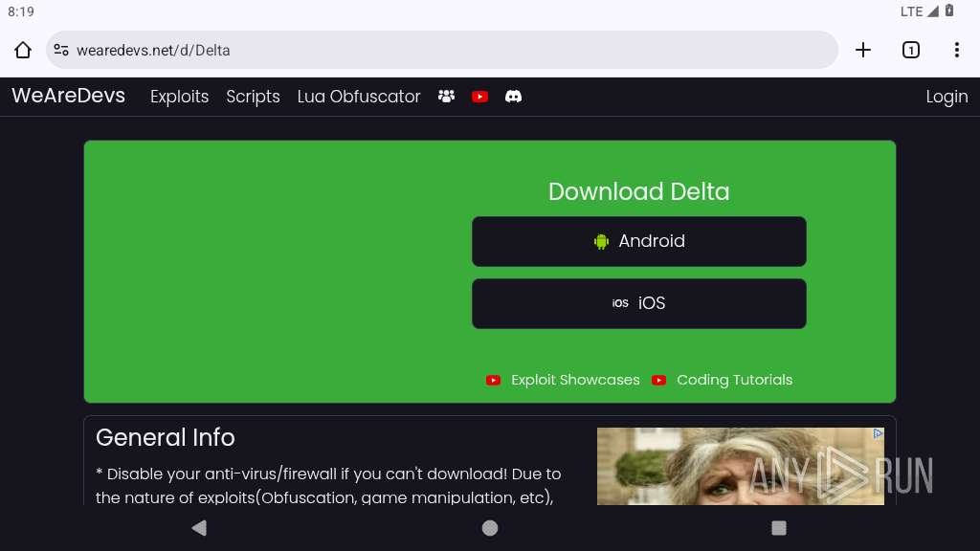
Task: Open the Exploits menu item
Action: coord(179,97)
